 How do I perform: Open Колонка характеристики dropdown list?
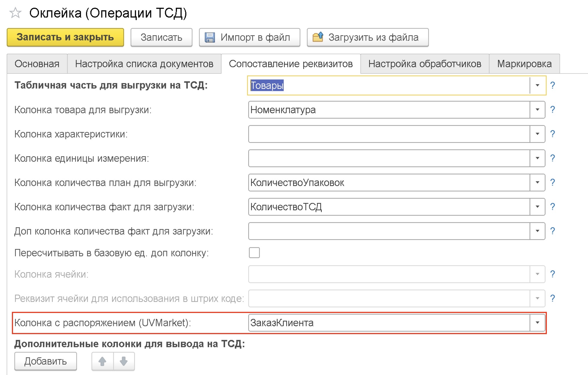(x=538, y=134)
